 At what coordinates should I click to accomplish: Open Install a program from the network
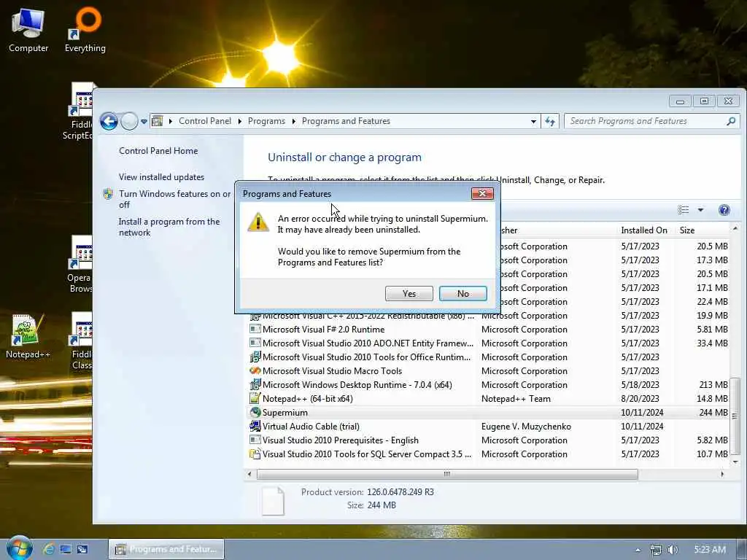(x=169, y=227)
